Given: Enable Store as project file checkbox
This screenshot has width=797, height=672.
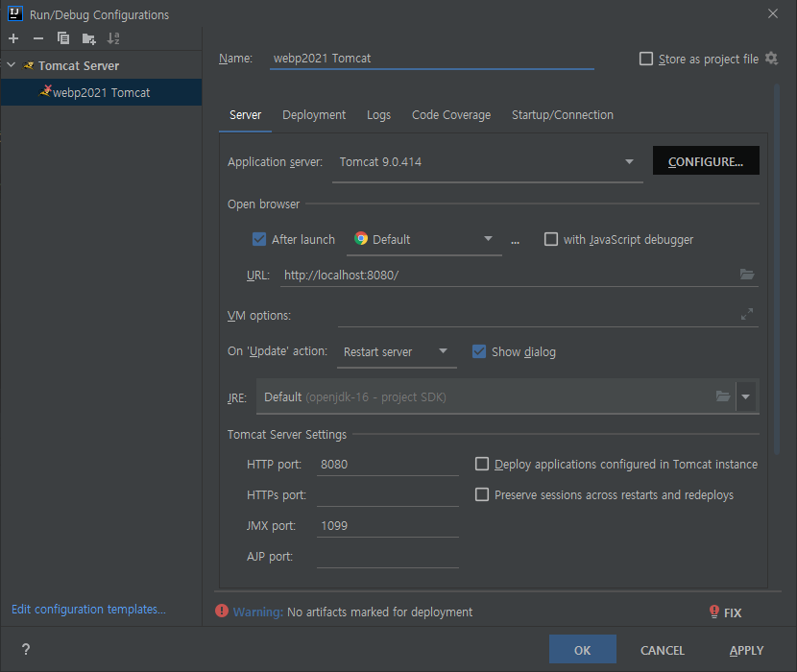Looking at the screenshot, I should [646, 59].
